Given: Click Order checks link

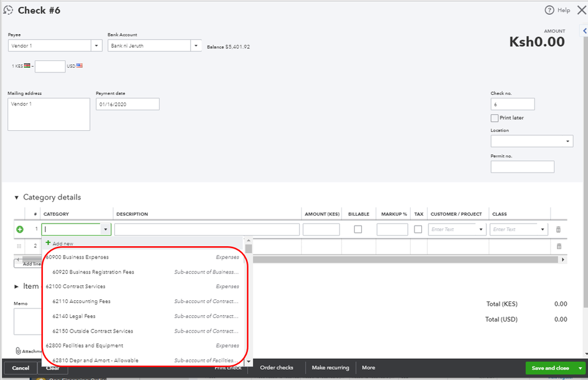Looking at the screenshot, I should pyautogui.click(x=277, y=368).
